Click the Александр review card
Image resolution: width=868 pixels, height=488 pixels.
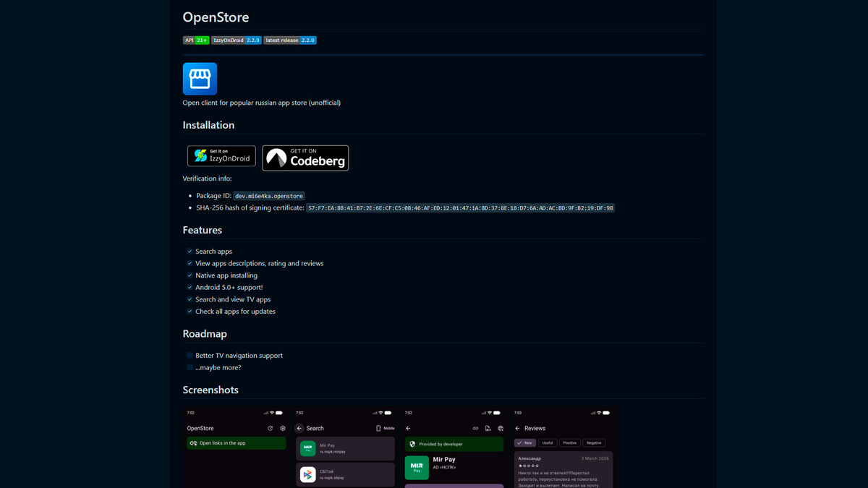(x=563, y=470)
